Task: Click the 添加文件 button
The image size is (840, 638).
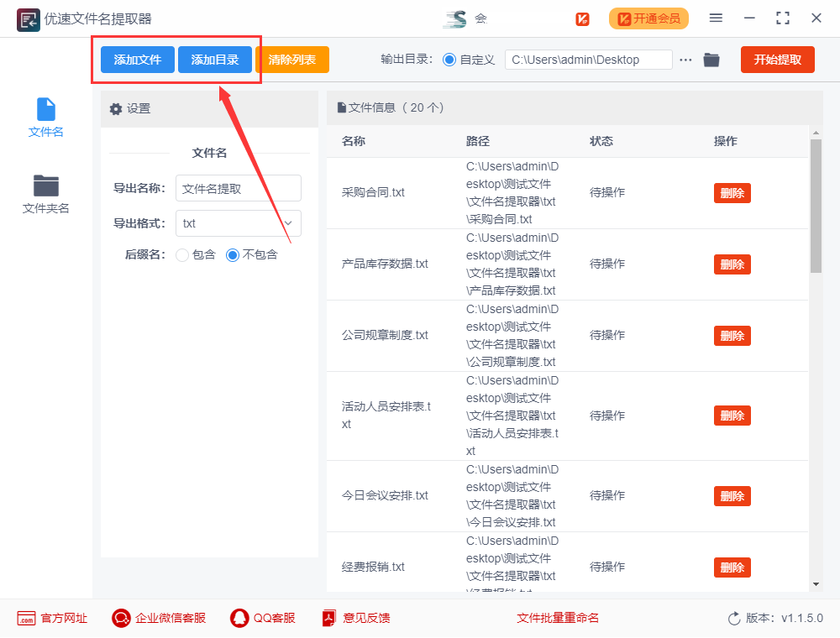Action: (138, 60)
